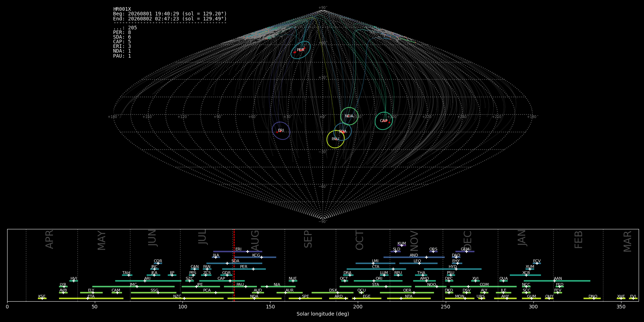Screen dimensions: 644x322
Task: Select the ETA shower bar
Action: (x=91, y=298)
